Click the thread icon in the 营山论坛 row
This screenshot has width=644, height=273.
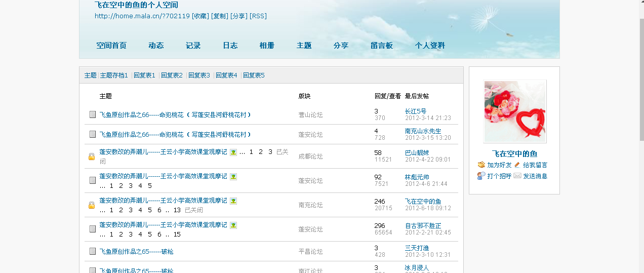[92, 114]
